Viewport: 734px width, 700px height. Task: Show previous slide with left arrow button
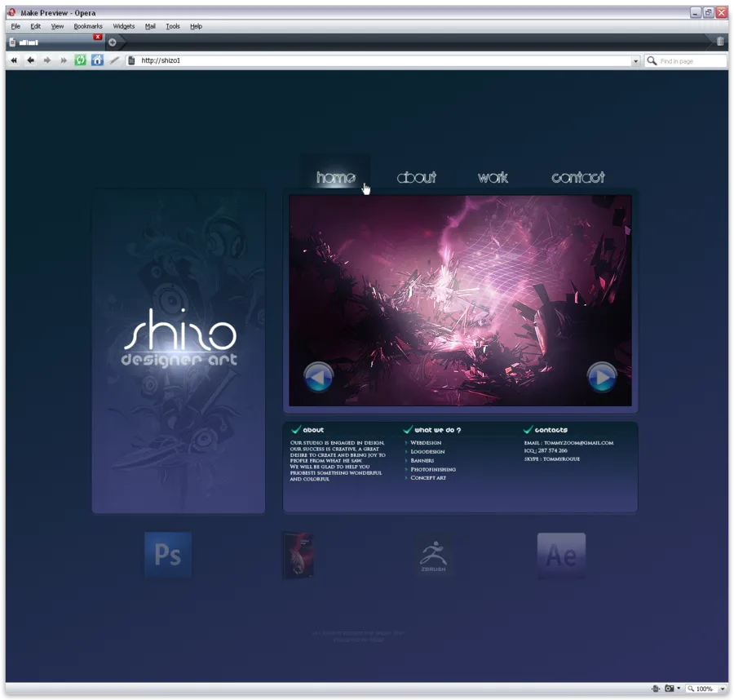pos(318,377)
